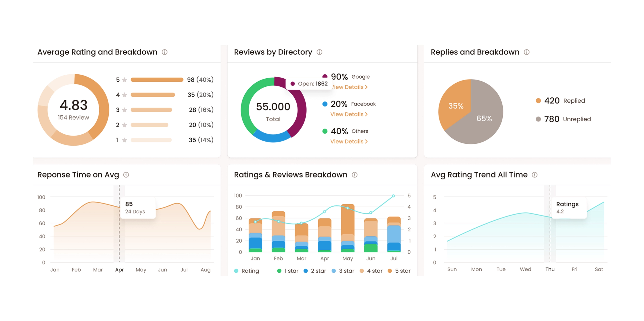
Task: Select the Apr label on response time axis
Action: [119, 270]
